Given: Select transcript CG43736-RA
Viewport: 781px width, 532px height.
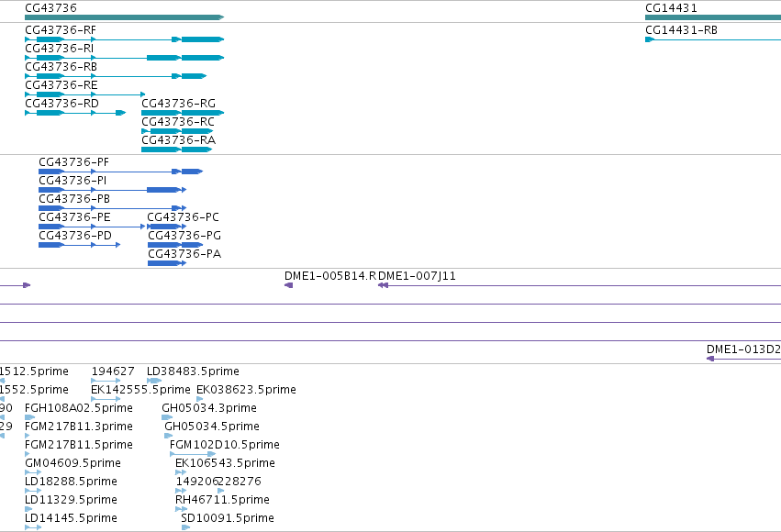Looking at the screenshot, I should pos(177,150).
